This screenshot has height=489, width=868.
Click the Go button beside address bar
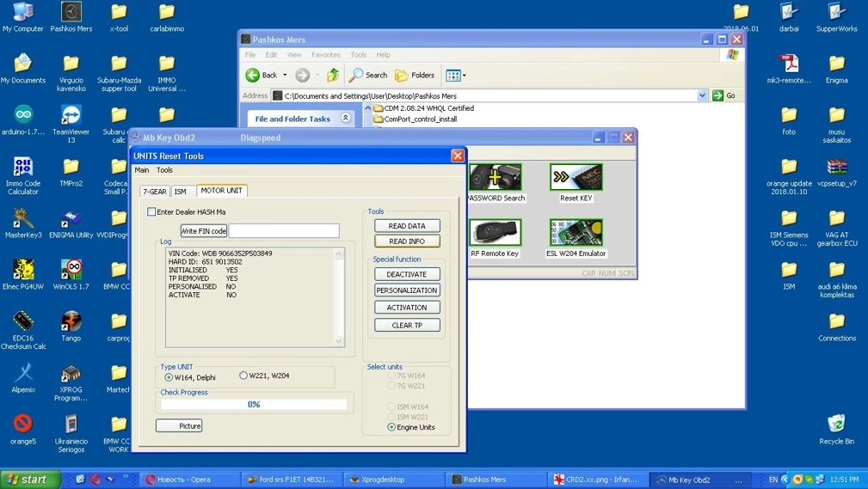724,95
